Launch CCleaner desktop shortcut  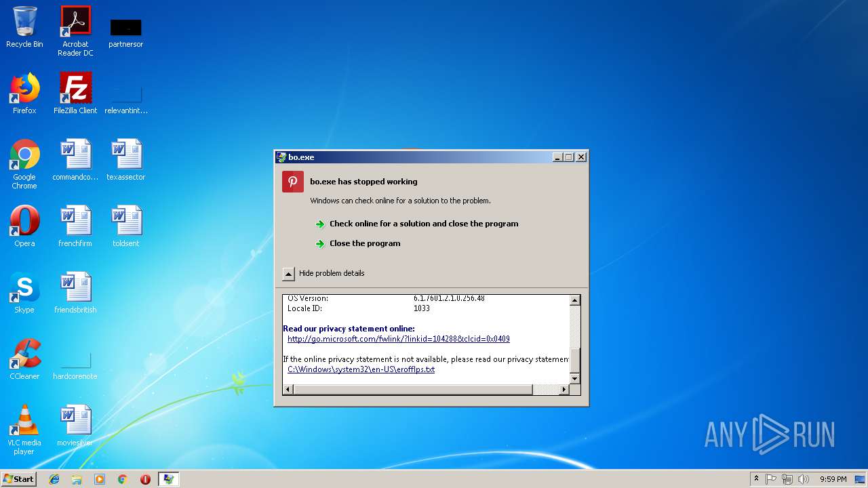pos(24,359)
